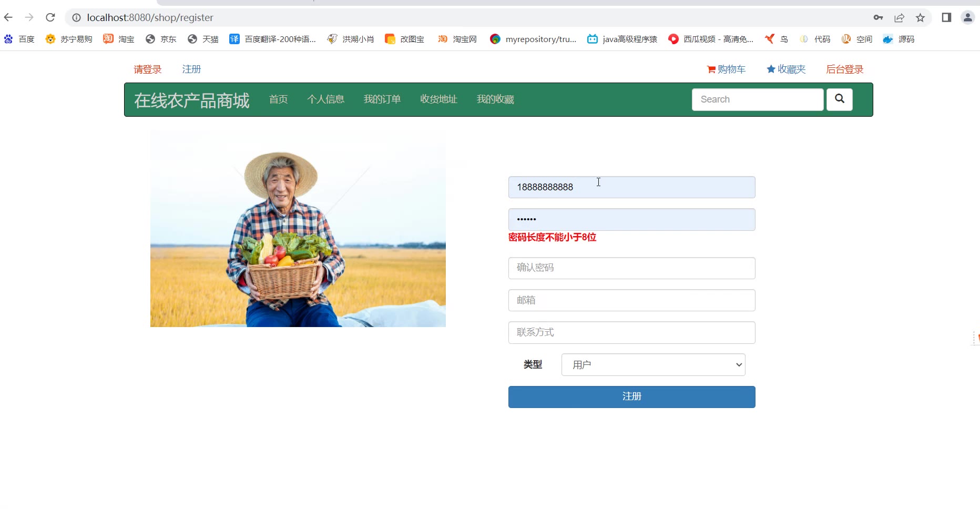This screenshot has height=509, width=980.
Task: Reload the page with refresh icon
Action: point(50,17)
